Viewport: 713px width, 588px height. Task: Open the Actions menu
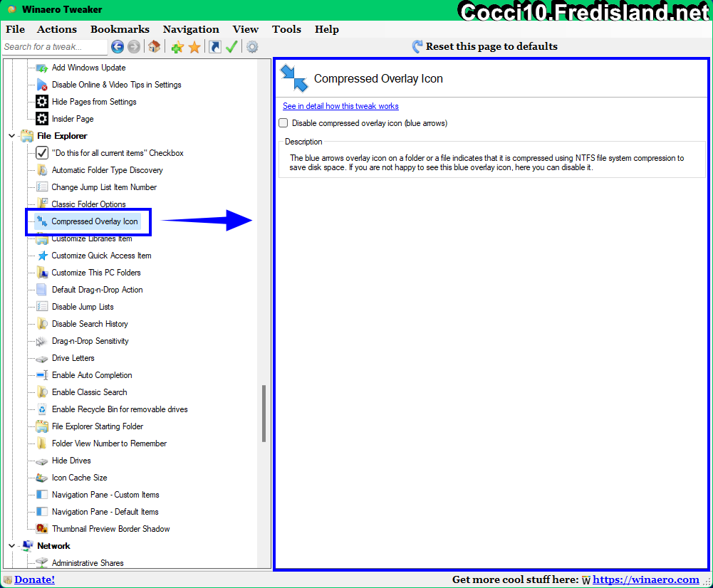[x=57, y=29]
